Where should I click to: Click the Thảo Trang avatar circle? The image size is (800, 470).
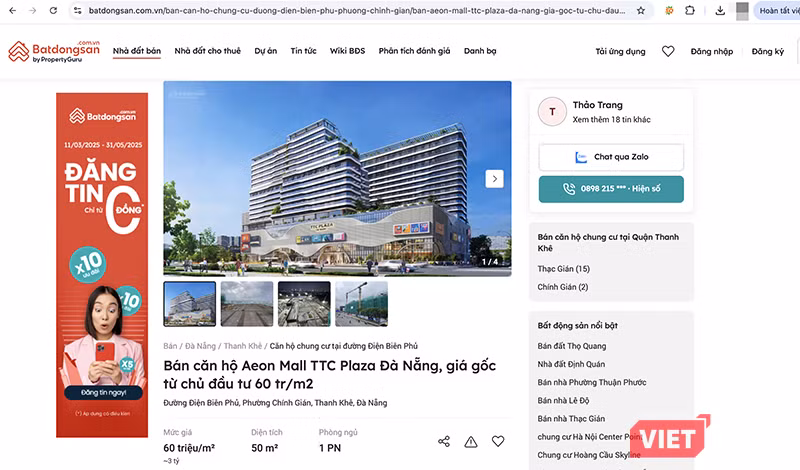552,111
